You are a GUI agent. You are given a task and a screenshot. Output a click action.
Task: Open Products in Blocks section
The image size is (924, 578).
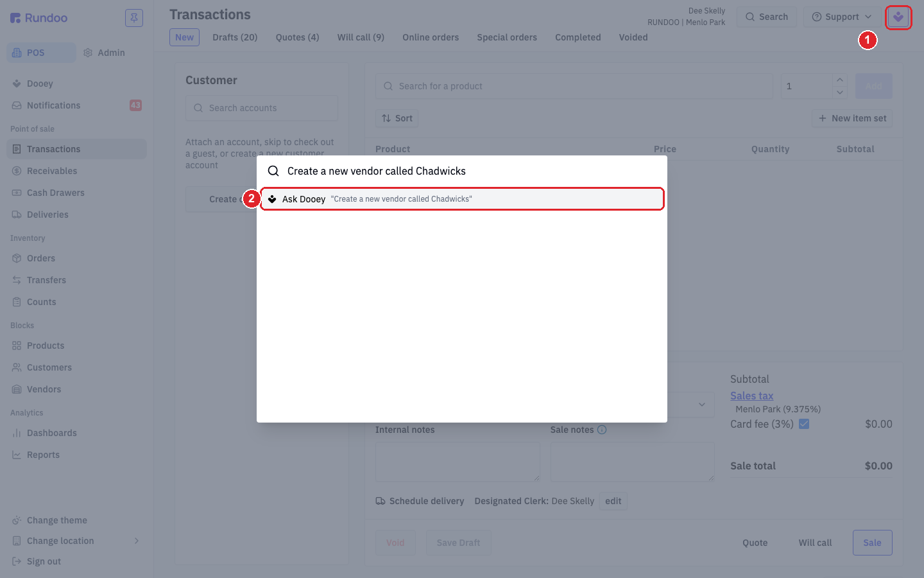76,346
